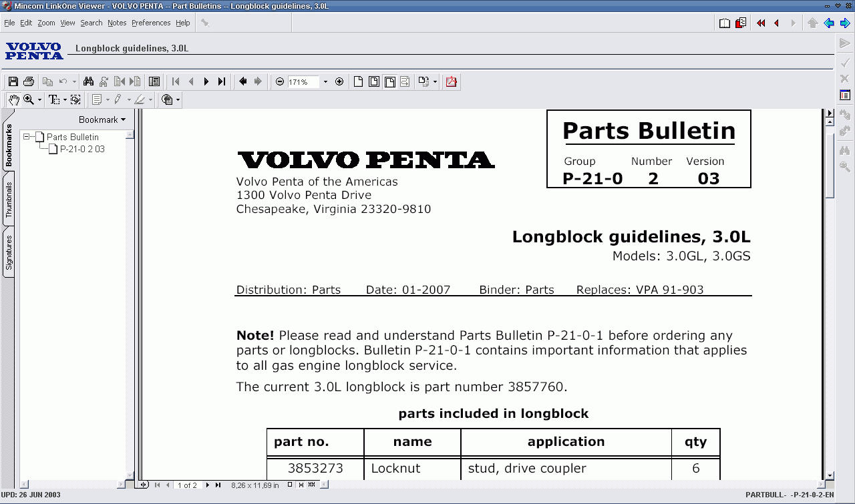Select the Parts Bulletin bookmark
Screen dimensions: 855x504
tap(72, 137)
